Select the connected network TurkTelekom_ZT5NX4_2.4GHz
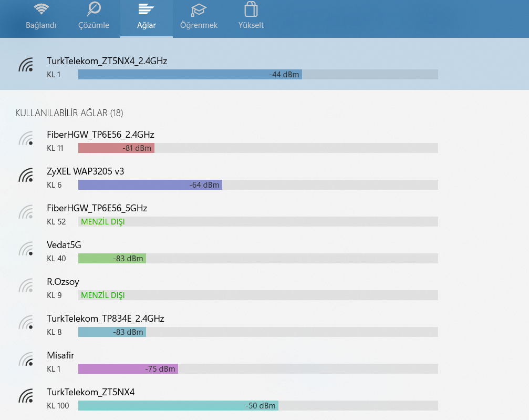The image size is (529, 420). point(107,61)
